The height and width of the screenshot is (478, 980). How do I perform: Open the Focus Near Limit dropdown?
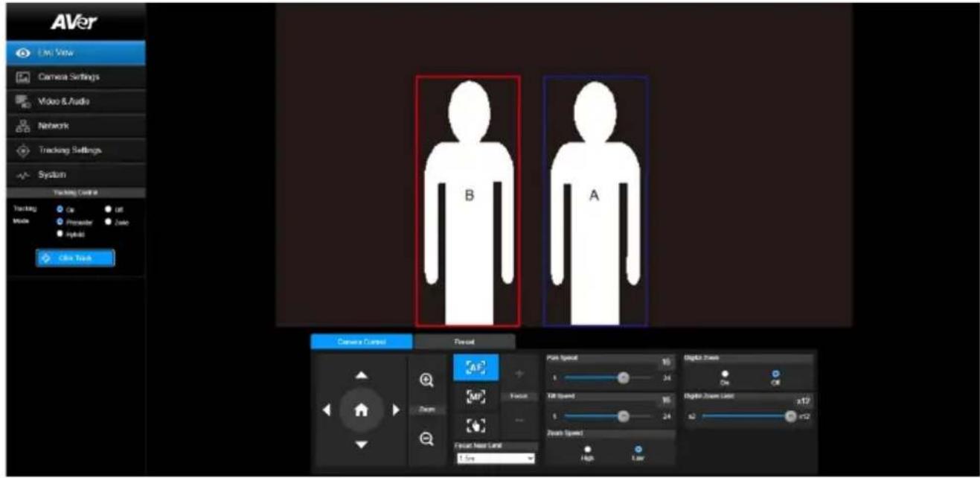pyautogui.click(x=495, y=459)
